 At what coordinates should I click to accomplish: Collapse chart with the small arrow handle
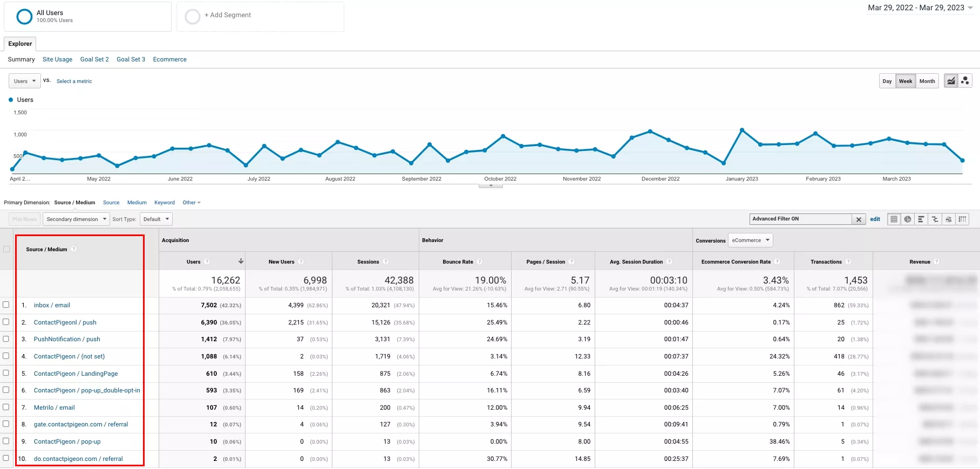(x=491, y=185)
